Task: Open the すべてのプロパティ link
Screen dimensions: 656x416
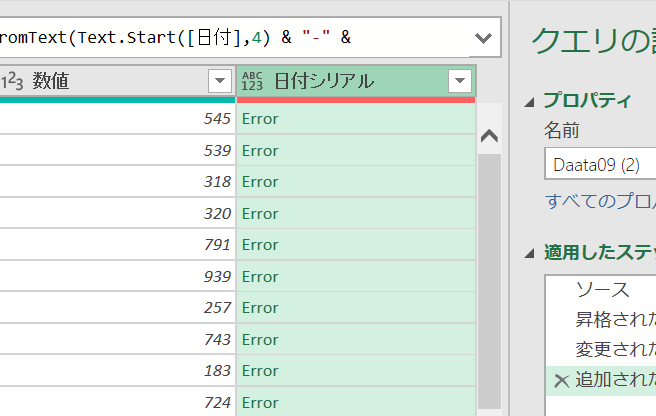Action: pos(600,200)
